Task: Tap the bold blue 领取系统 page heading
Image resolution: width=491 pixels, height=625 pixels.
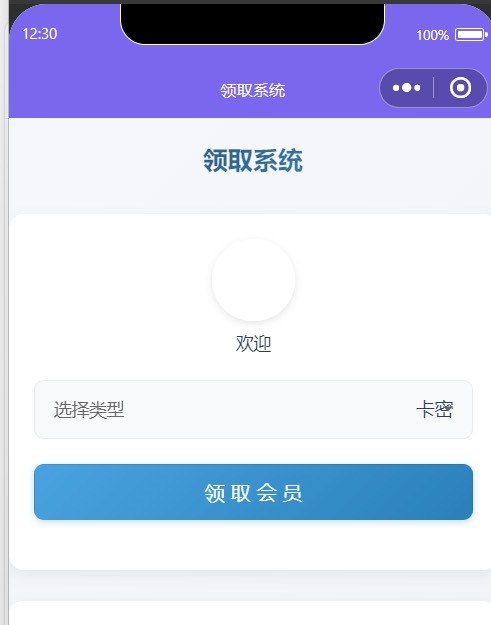Action: [253, 161]
